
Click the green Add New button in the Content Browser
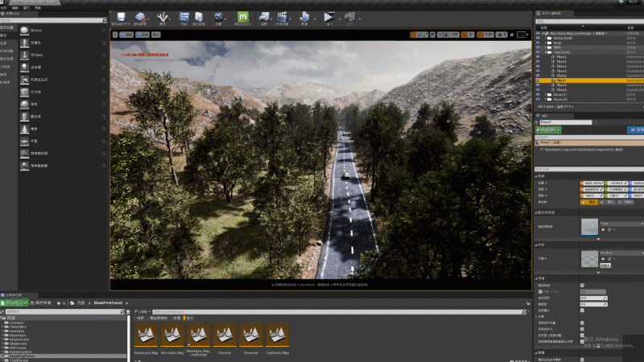pos(14,303)
